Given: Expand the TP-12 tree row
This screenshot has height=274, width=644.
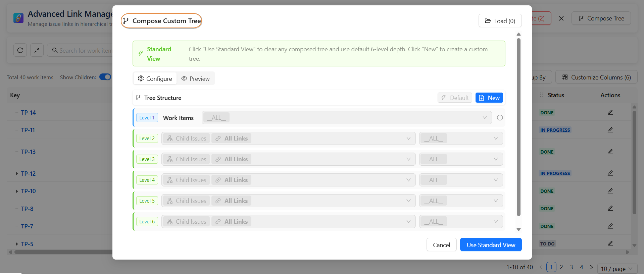Looking at the screenshot, I should [x=16, y=174].
